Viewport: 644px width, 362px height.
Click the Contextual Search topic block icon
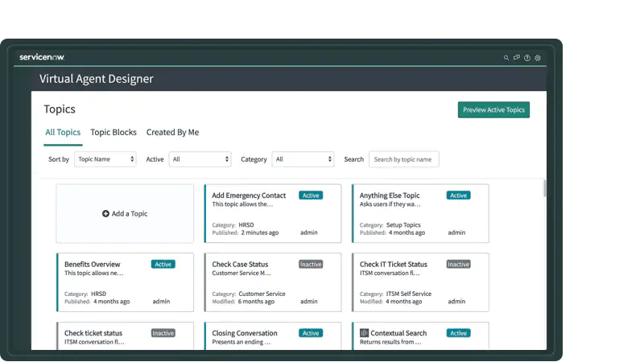click(364, 333)
